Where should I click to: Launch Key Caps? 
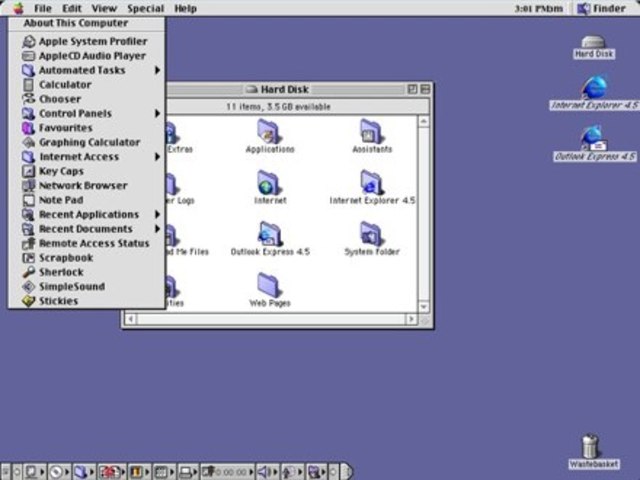[87, 171]
